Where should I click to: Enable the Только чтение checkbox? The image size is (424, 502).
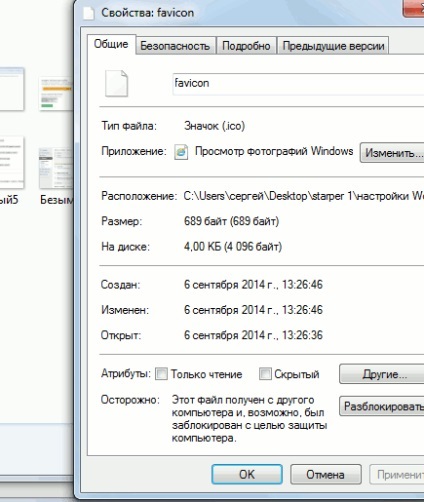point(161,374)
